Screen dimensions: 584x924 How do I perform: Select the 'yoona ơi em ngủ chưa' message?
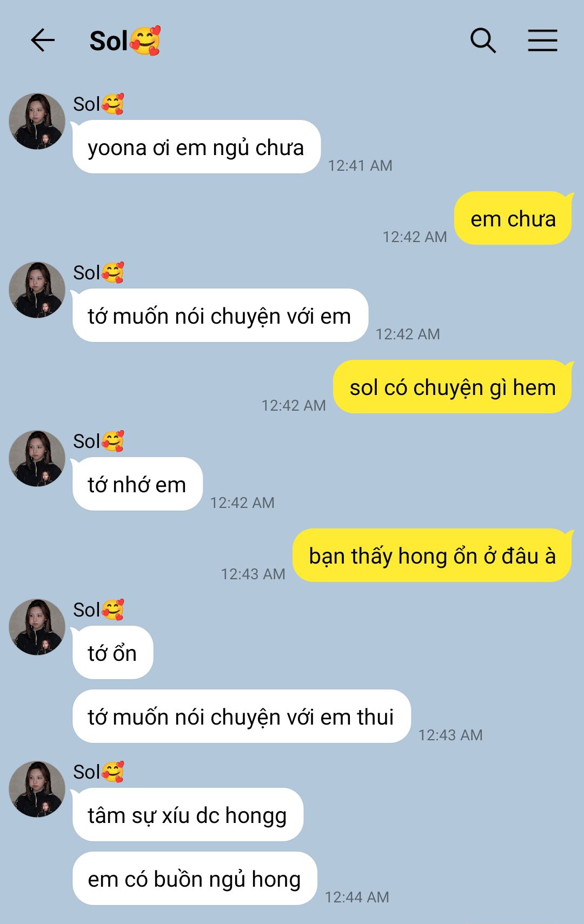click(196, 147)
